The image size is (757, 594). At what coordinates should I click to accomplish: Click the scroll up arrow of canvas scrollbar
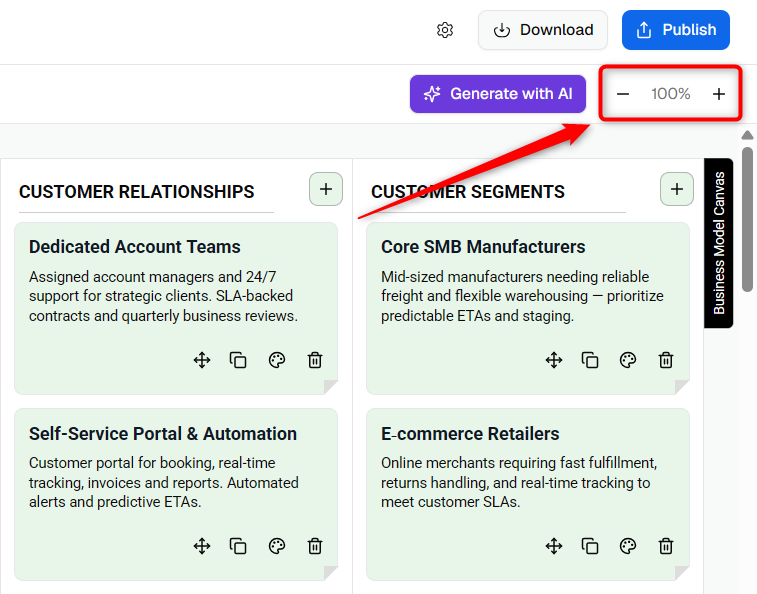click(x=747, y=135)
